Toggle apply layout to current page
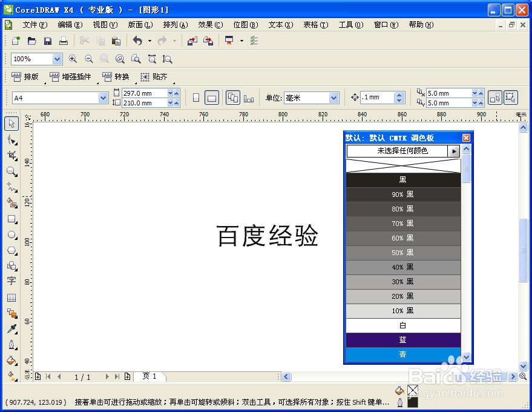The width and height of the screenshot is (532, 412). tap(249, 99)
